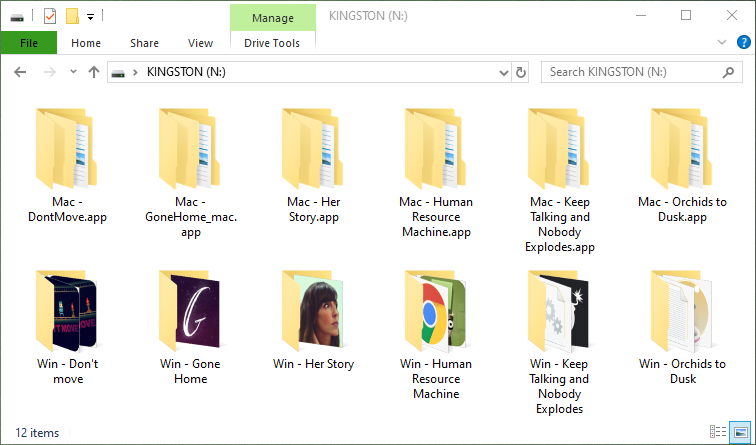Click the 'Mac - GoneHome_mac.app' file name
Viewport: 756px width, 445px height.
(191, 217)
